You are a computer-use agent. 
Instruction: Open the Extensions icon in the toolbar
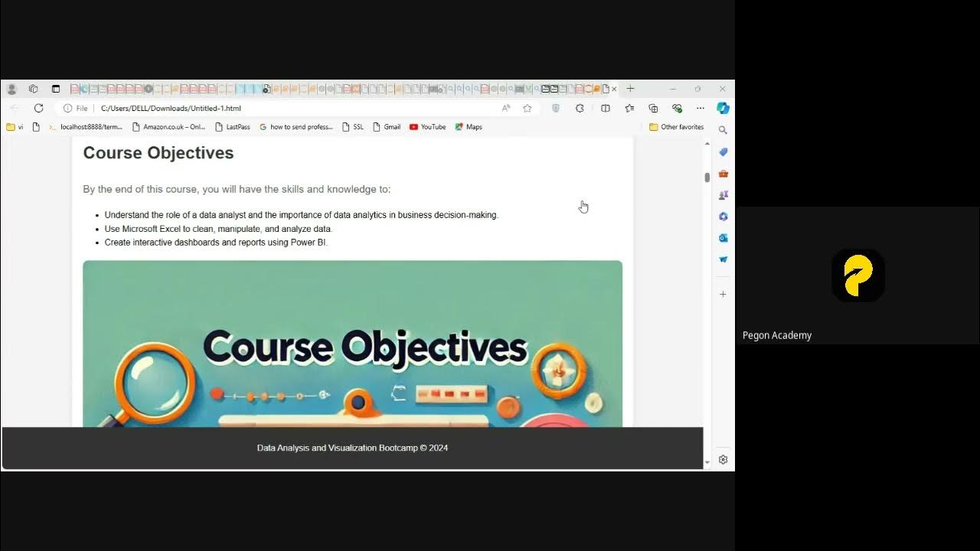580,108
